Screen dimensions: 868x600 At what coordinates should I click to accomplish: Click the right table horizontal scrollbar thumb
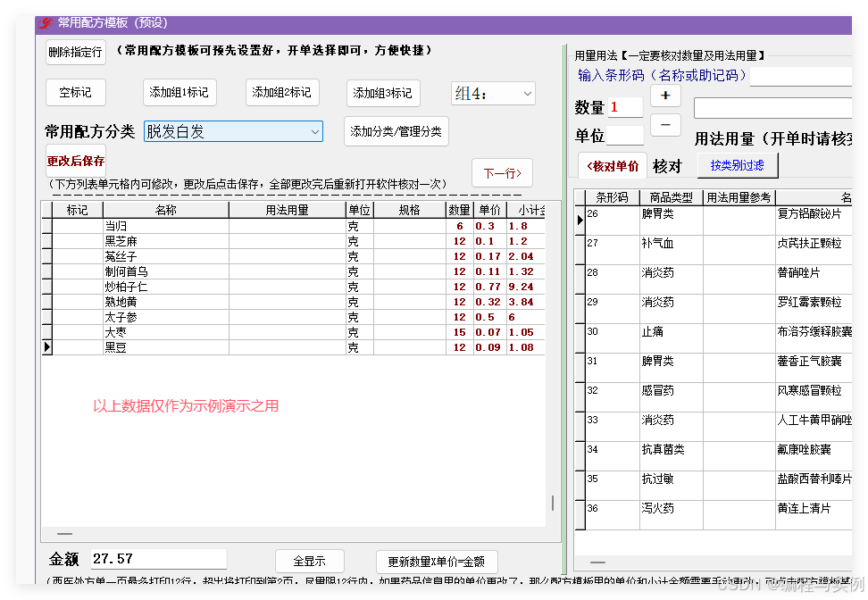597,562
